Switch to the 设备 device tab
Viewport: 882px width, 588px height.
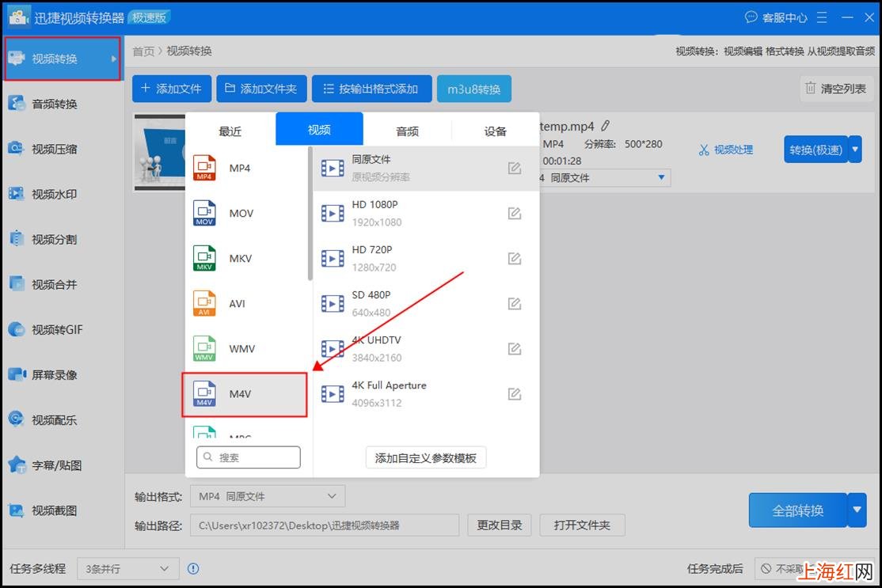[x=496, y=131]
